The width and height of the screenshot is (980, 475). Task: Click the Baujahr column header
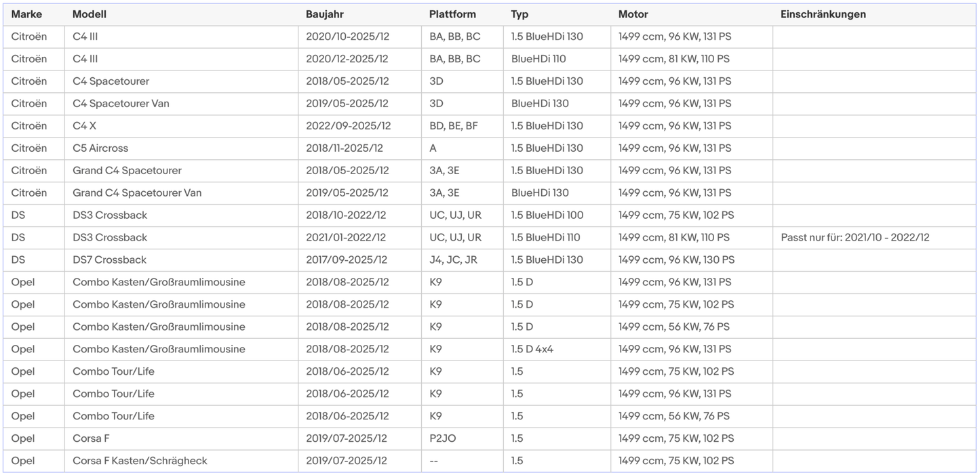[325, 14]
